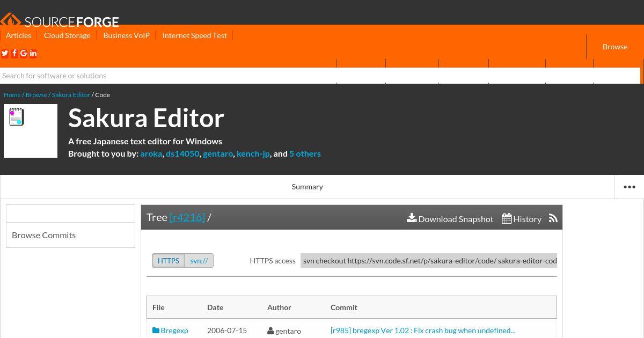Click the Date column header
Image resolution: width=644 pixels, height=338 pixels.
[215, 307]
